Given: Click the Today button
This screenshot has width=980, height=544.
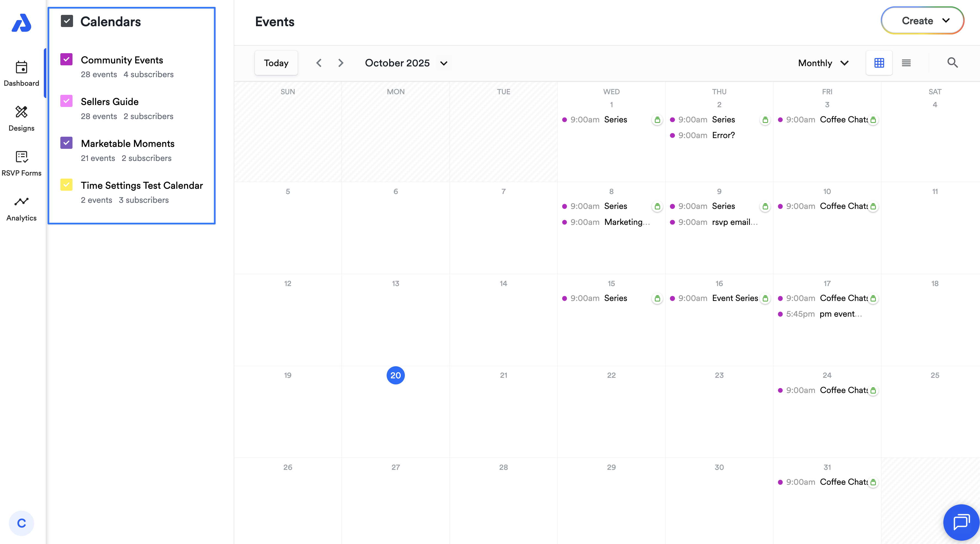Looking at the screenshot, I should coord(276,63).
